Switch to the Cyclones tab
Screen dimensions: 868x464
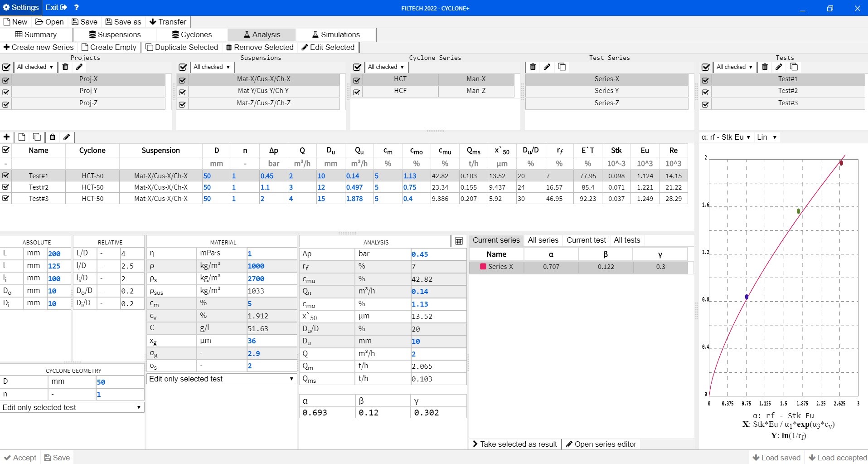point(192,34)
